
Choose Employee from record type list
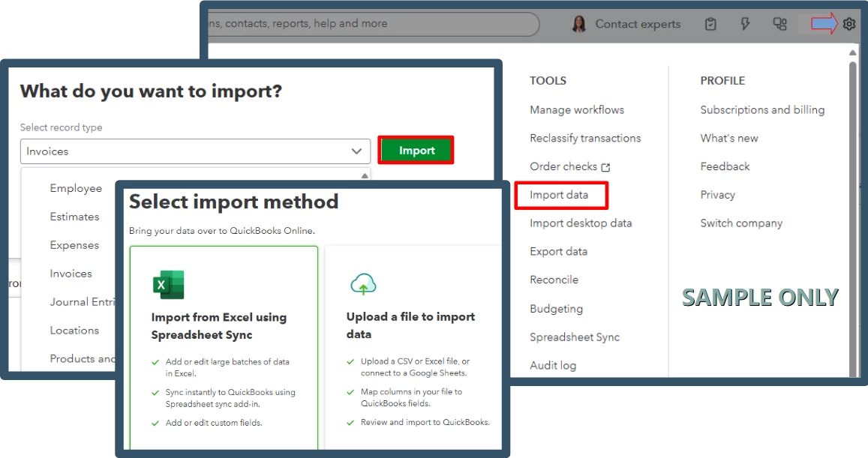[76, 188]
